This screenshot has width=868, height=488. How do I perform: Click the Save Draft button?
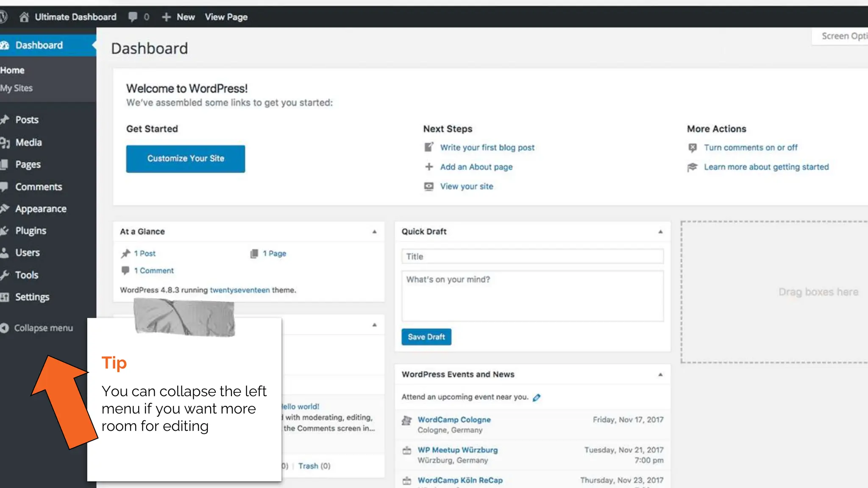[426, 337]
